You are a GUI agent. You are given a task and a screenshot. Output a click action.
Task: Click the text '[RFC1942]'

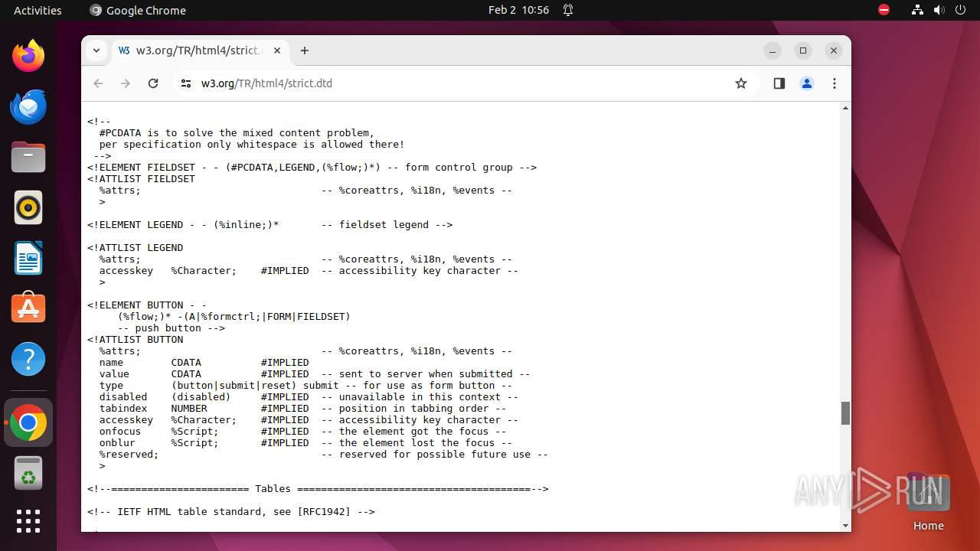click(324, 512)
